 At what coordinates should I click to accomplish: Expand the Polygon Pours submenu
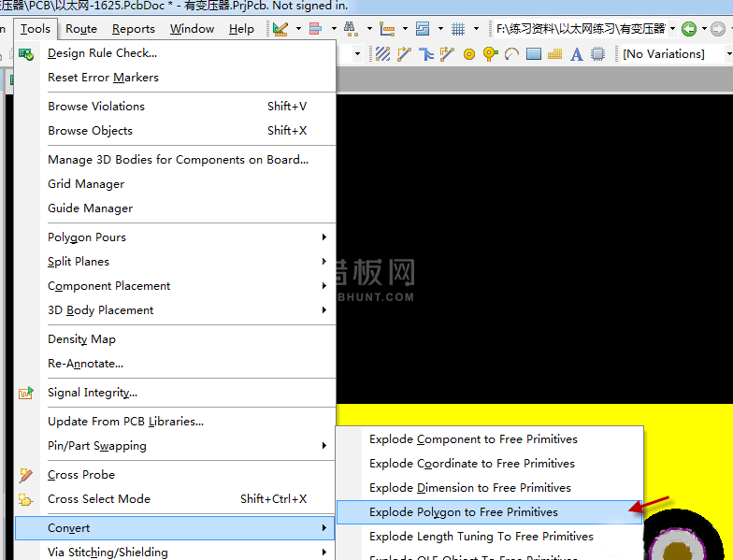[324, 237]
